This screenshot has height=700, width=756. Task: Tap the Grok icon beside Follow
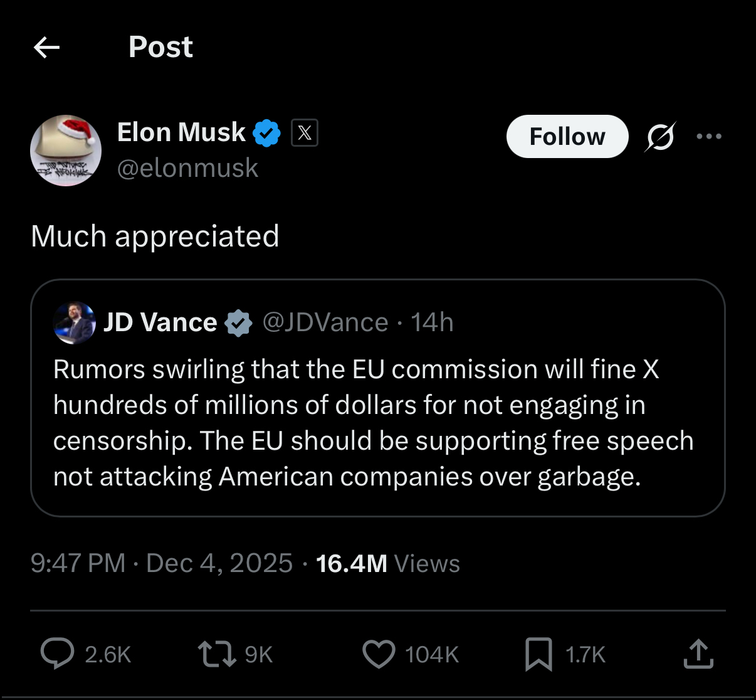click(660, 136)
